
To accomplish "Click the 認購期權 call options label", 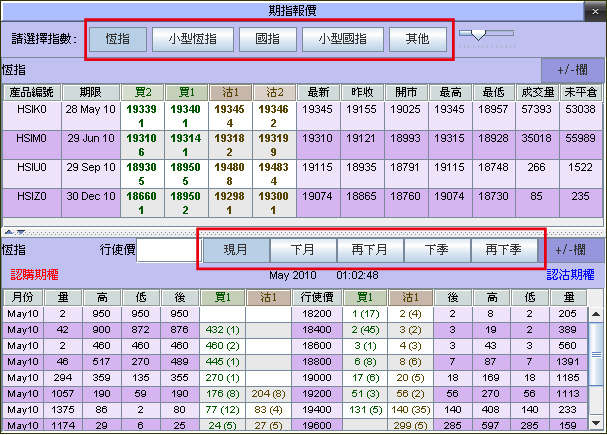I will 34,275.
